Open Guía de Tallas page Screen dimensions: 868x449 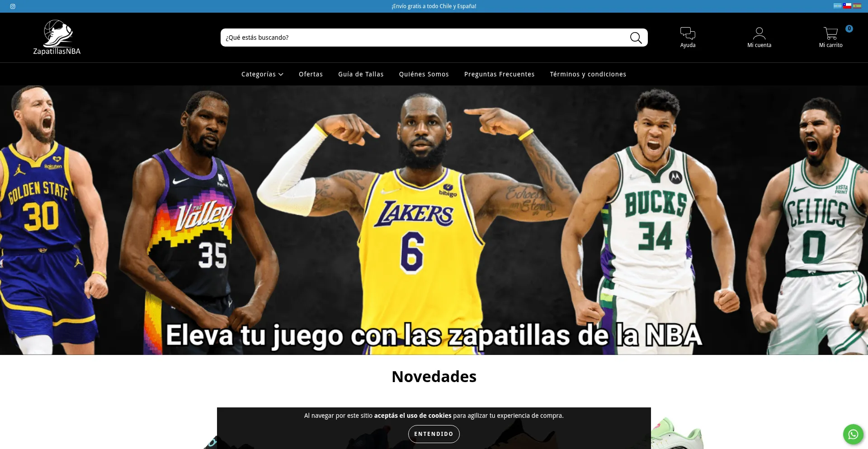point(361,74)
